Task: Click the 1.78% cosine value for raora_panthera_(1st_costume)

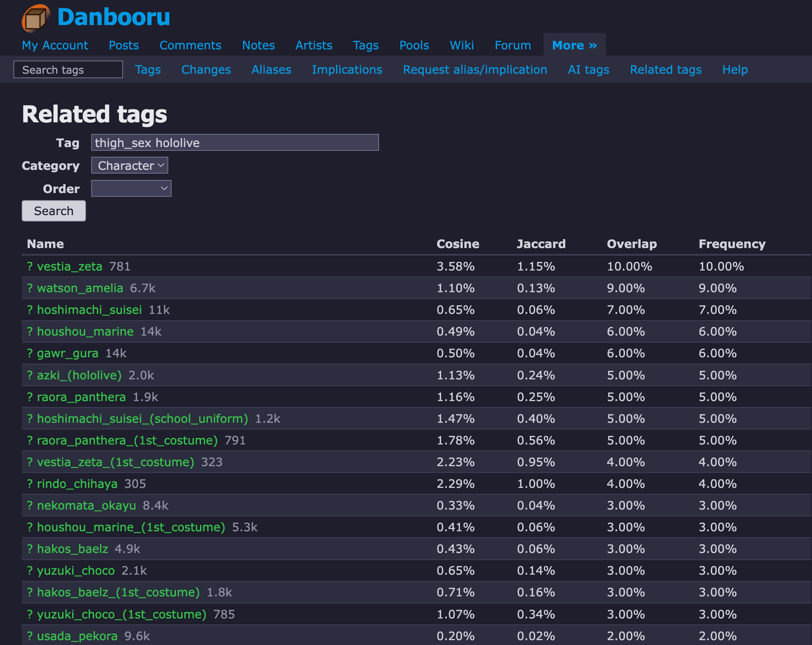Action: 455,441
